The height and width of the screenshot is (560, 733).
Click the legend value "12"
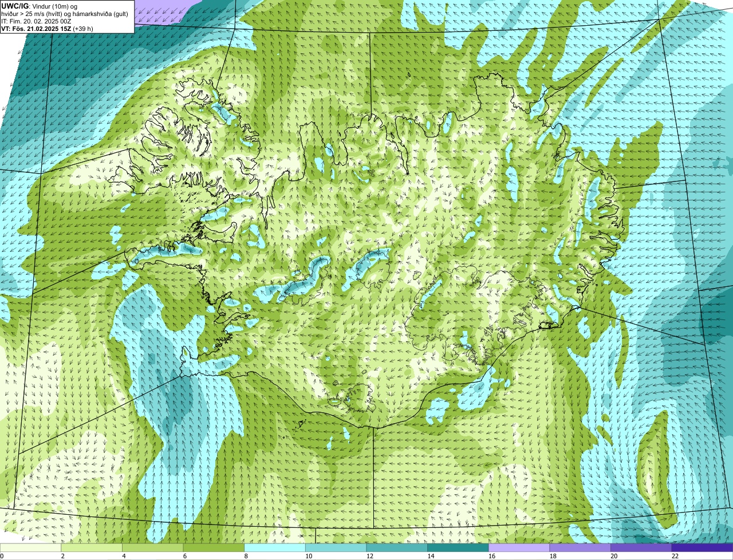click(370, 556)
